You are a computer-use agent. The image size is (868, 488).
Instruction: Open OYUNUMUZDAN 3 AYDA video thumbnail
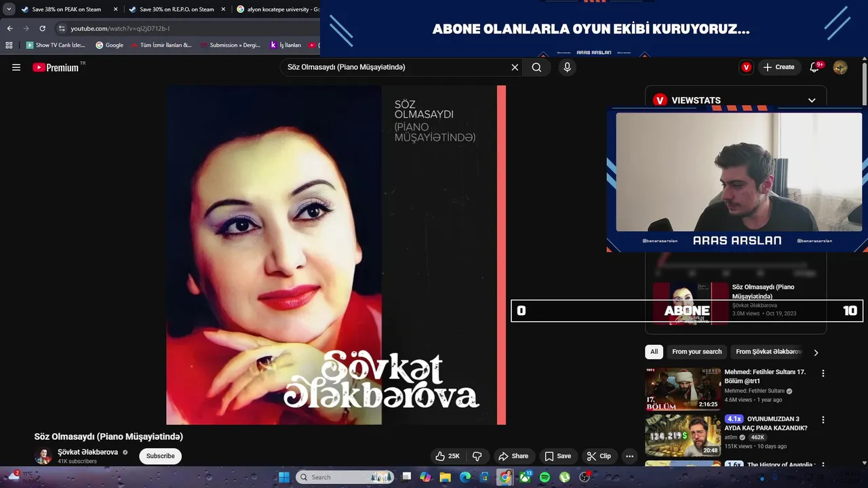tap(682, 435)
